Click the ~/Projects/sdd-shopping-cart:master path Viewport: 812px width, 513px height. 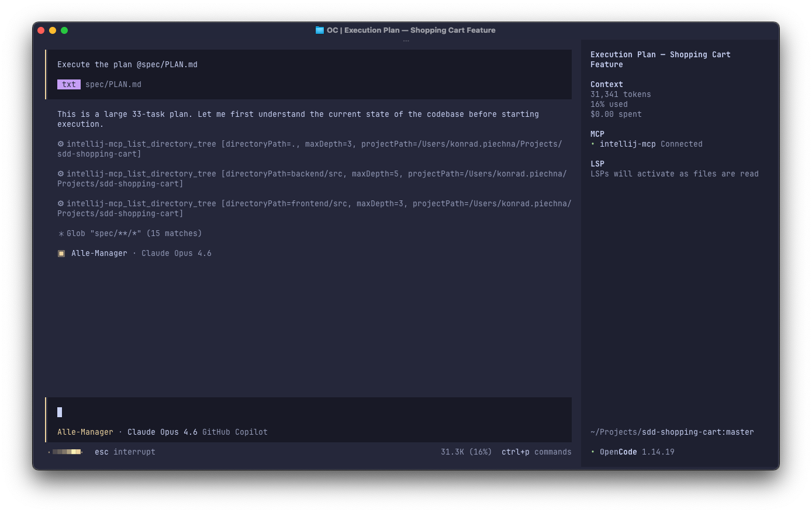click(x=672, y=432)
